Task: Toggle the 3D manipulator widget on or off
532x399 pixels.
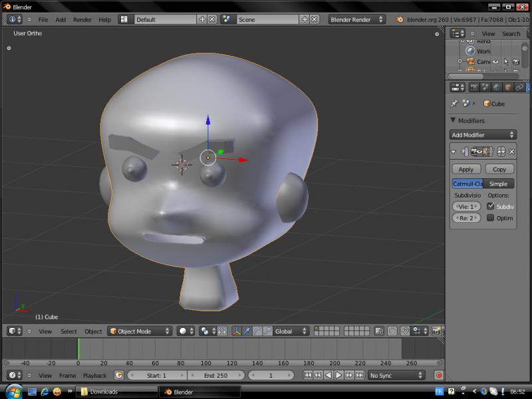Action: [237, 331]
